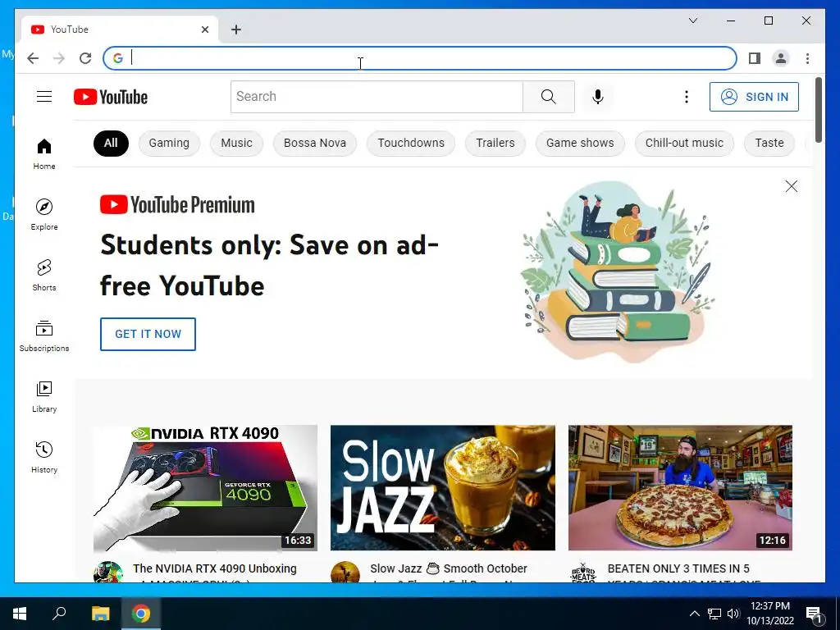Open the notification center icon
The height and width of the screenshot is (630, 840).
pos(813,614)
